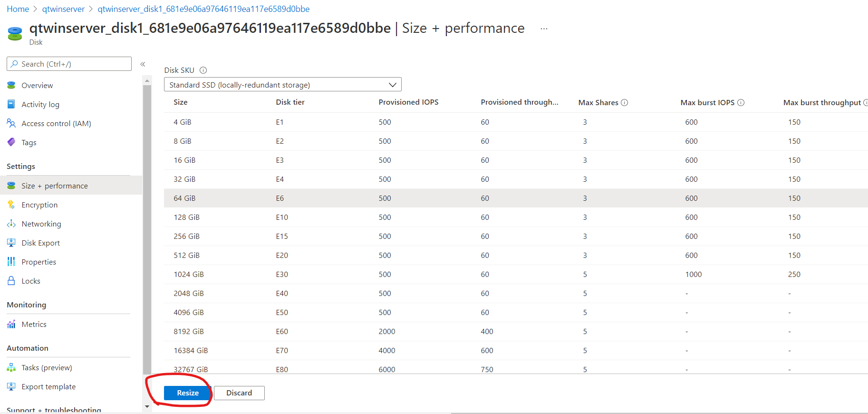Click the Export template icon

coord(11,386)
